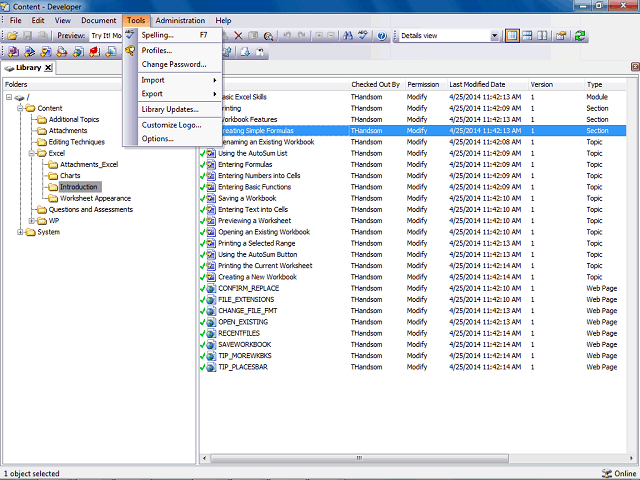Close the Library tab with its X
Screen dimensions: 640x480
[48, 68]
